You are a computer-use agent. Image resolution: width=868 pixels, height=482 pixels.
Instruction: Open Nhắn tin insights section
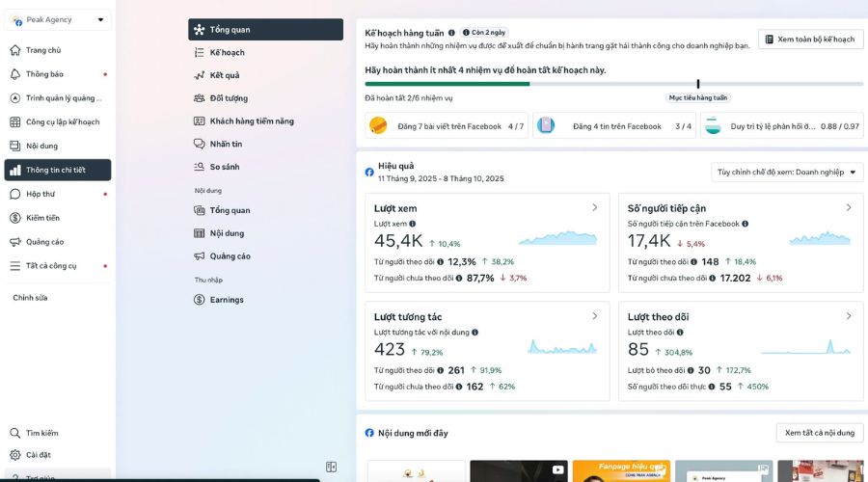pos(266,144)
